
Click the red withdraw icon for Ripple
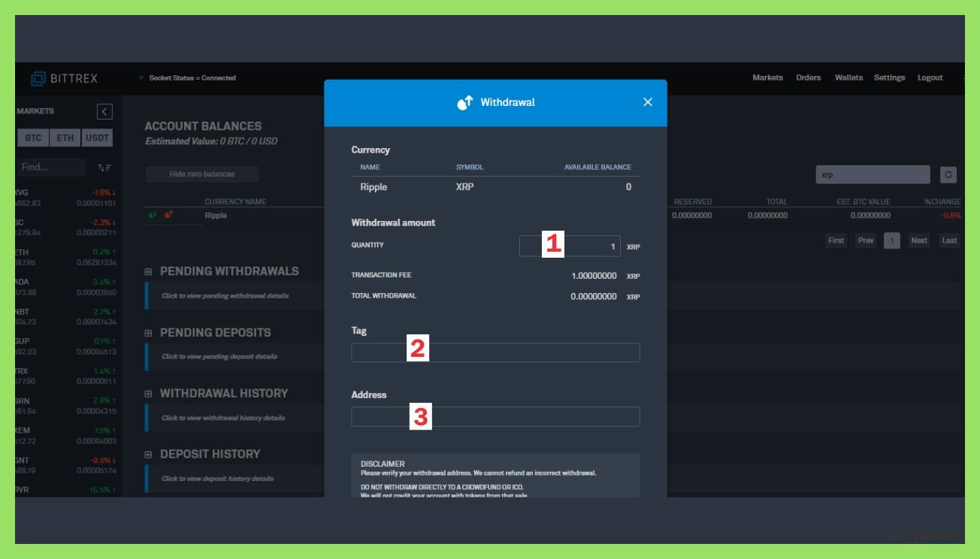pos(169,216)
